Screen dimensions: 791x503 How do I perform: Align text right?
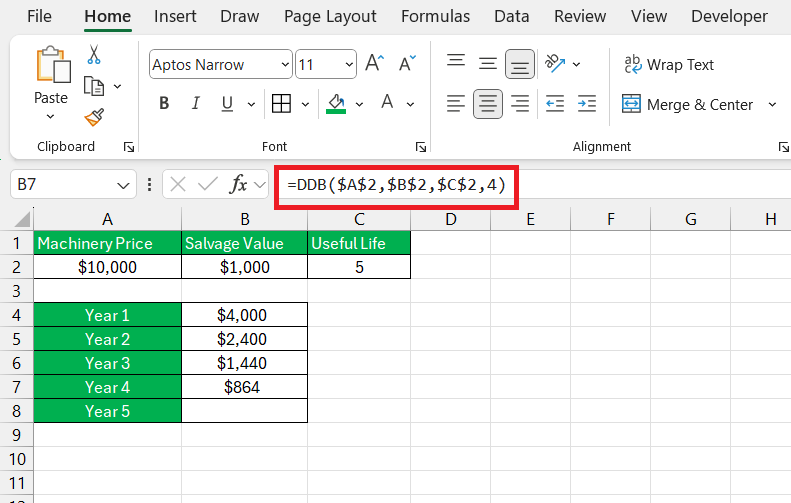pos(520,104)
